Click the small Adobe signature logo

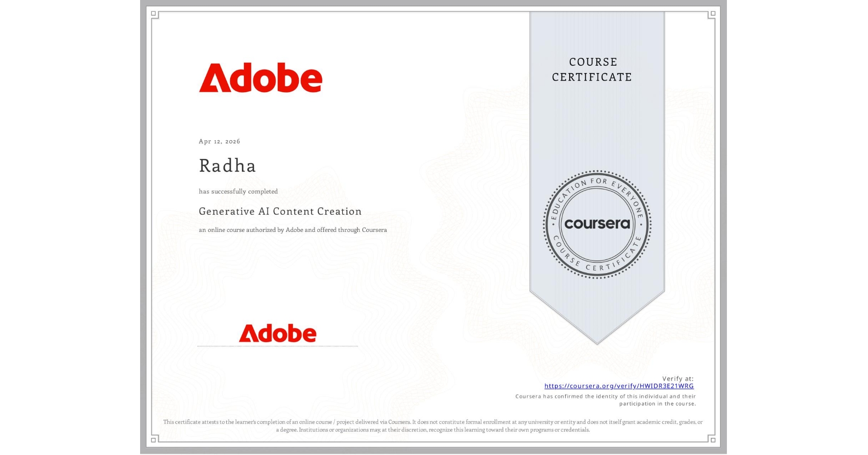tap(277, 333)
